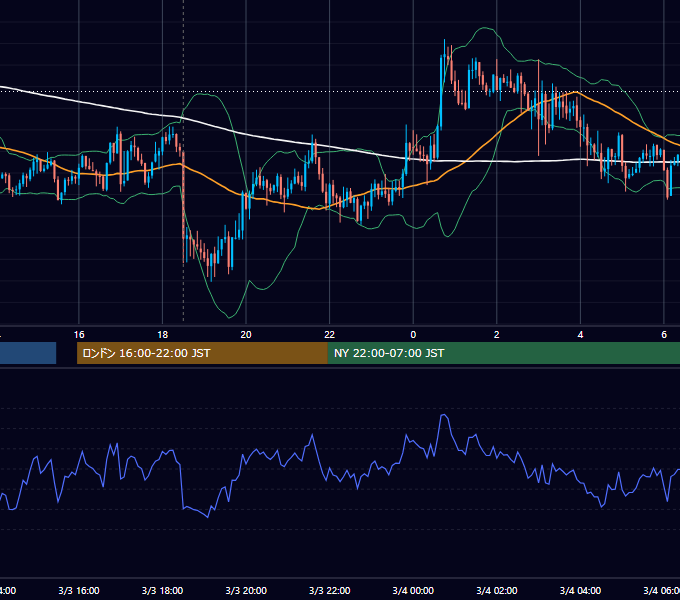Click the '3/4 02:00' date label

(497, 590)
